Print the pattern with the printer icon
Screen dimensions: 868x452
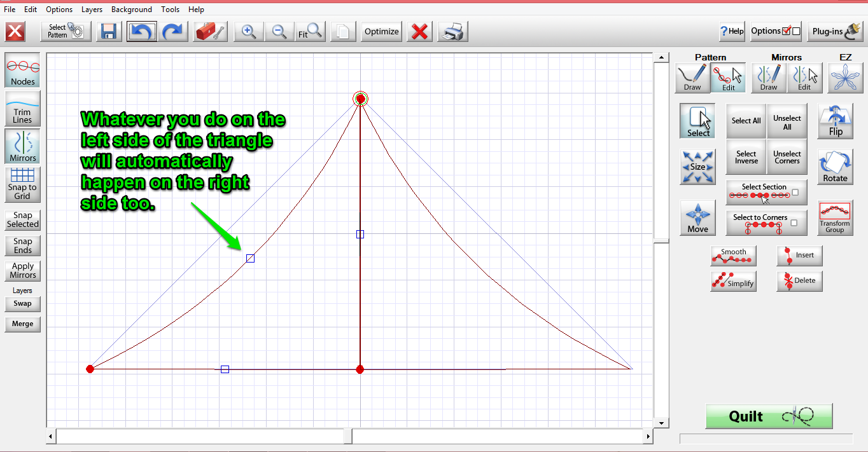pos(453,31)
